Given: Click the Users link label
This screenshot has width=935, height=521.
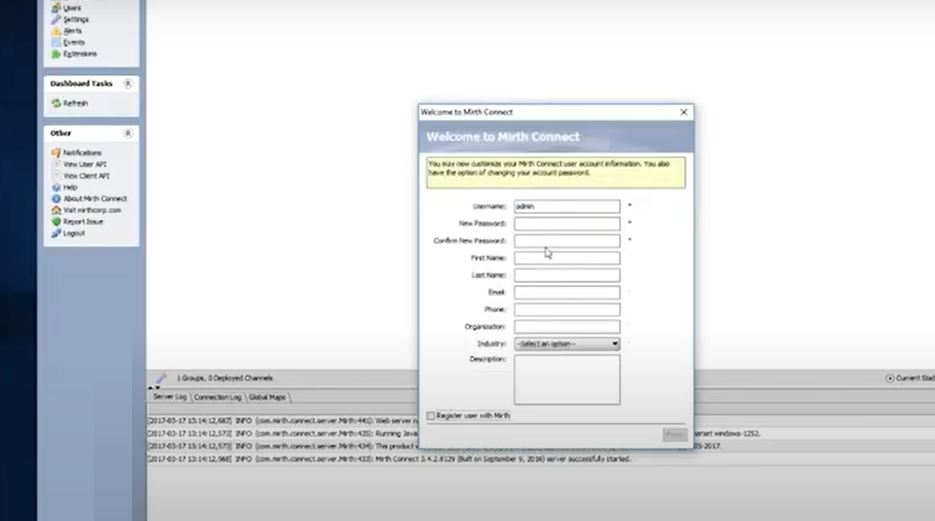Looking at the screenshot, I should (x=72, y=8).
